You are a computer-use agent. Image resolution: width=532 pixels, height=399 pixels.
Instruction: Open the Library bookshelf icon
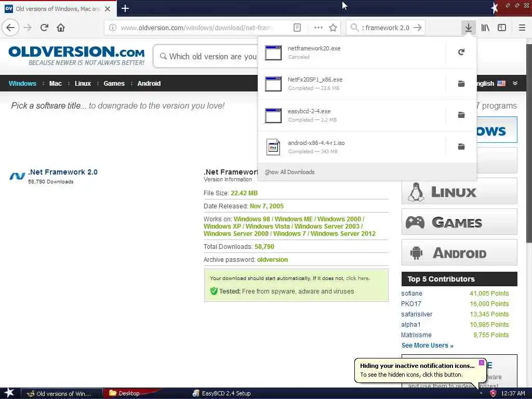click(x=485, y=28)
